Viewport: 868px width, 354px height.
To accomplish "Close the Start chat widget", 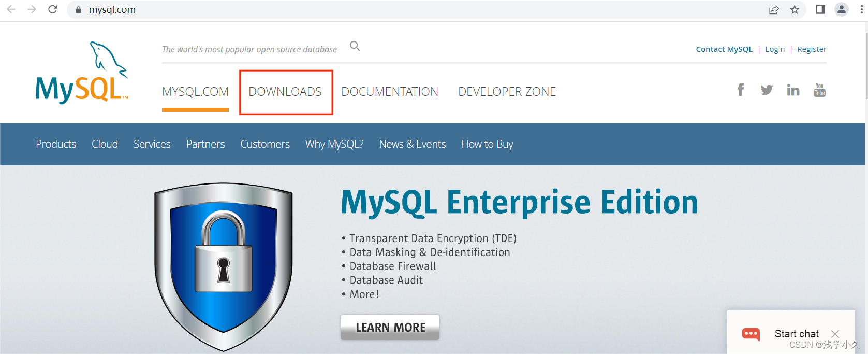I will [x=835, y=334].
